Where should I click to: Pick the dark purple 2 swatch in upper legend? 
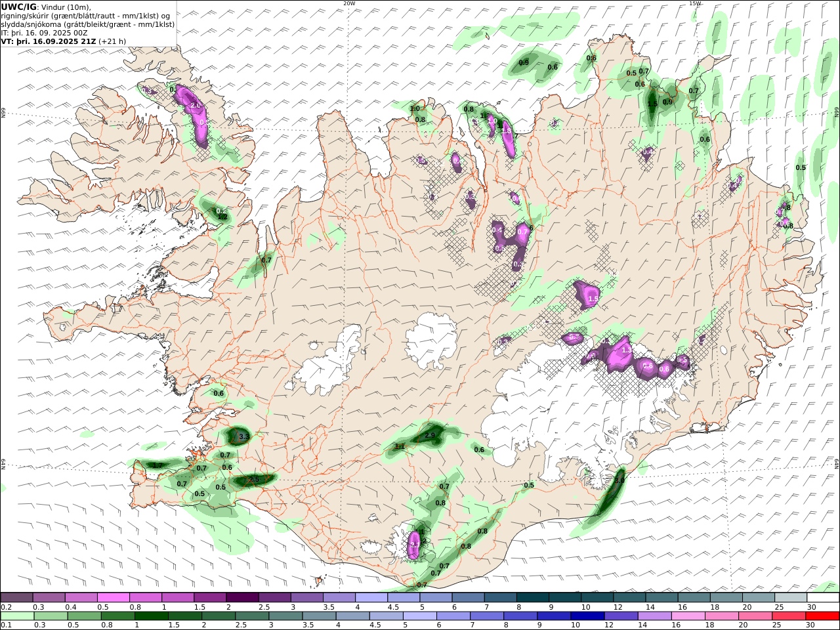[x=242, y=598]
